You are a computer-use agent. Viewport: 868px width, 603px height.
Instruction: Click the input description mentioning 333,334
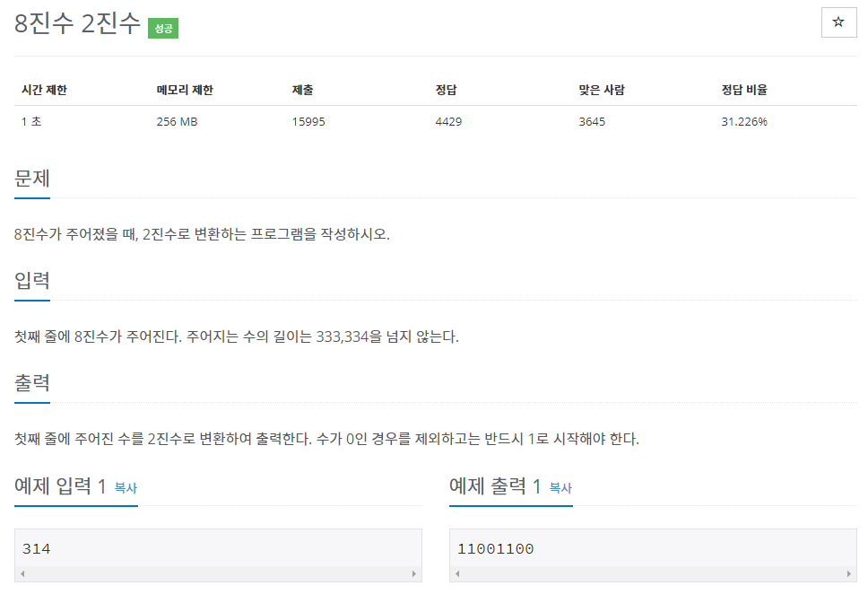click(x=237, y=336)
